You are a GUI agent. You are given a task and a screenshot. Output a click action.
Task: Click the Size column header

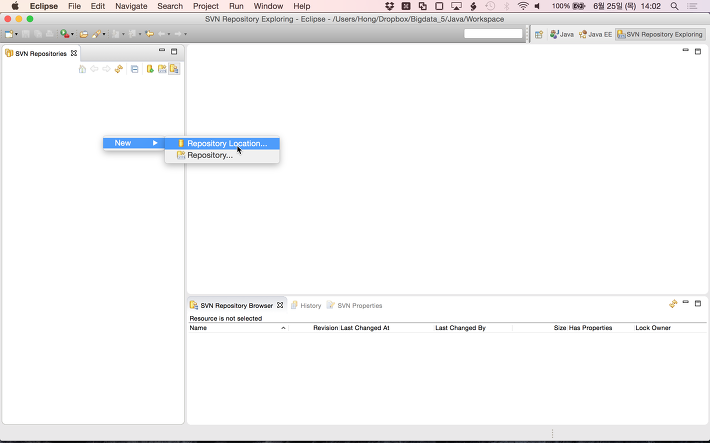[x=560, y=328]
